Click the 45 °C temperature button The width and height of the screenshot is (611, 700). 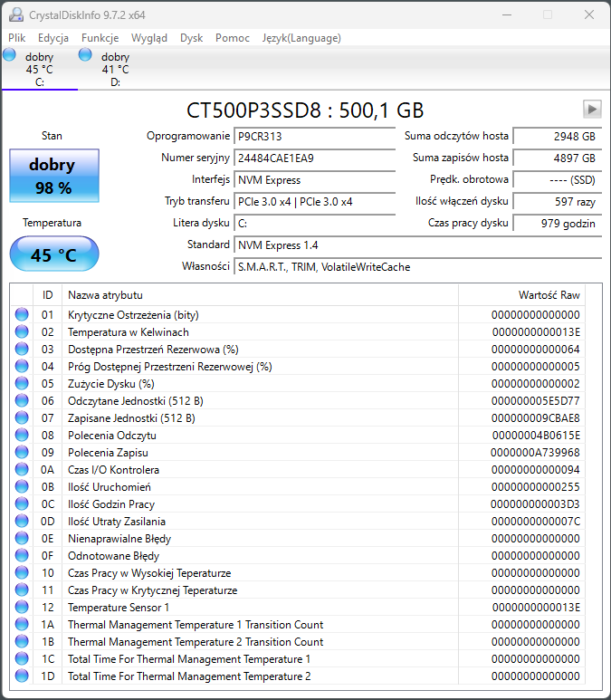pyautogui.click(x=53, y=254)
